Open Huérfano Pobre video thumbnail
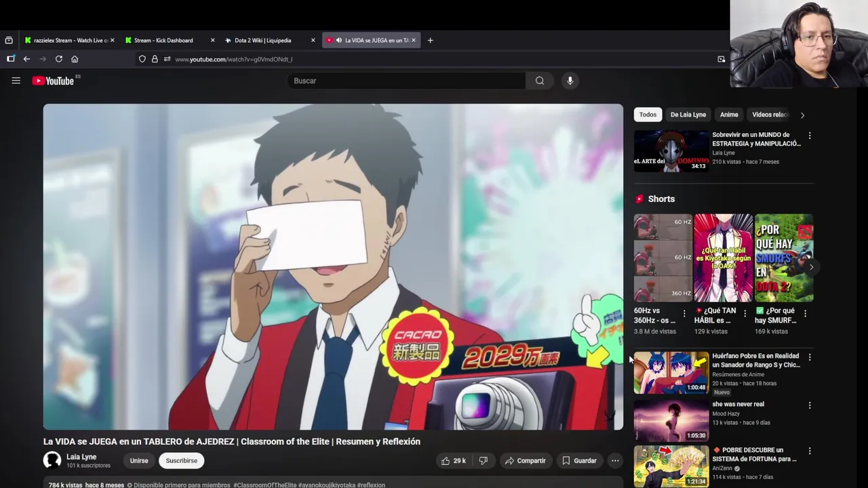868x488 pixels. click(x=671, y=372)
